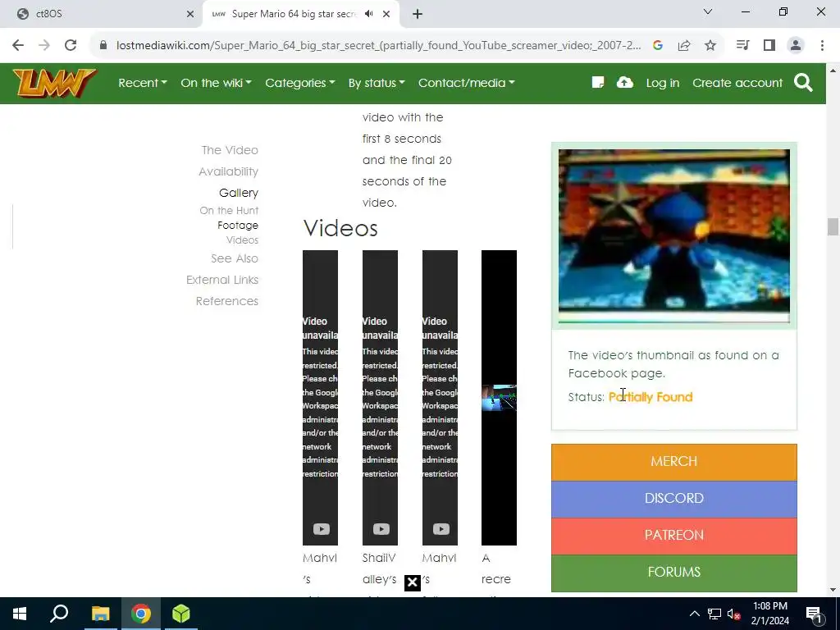Image resolution: width=840 pixels, height=630 pixels.
Task: Jump to References section
Action: (226, 301)
